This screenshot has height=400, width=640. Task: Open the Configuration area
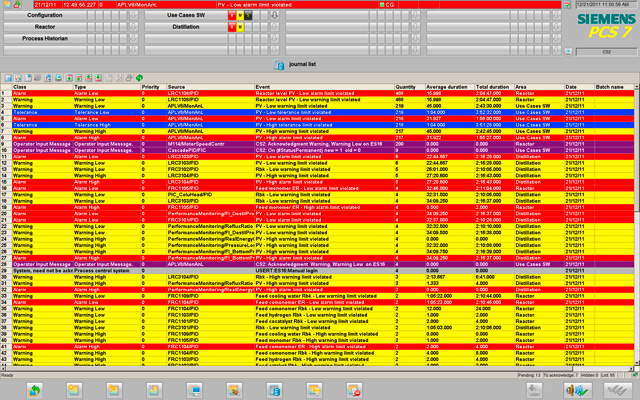(44, 16)
